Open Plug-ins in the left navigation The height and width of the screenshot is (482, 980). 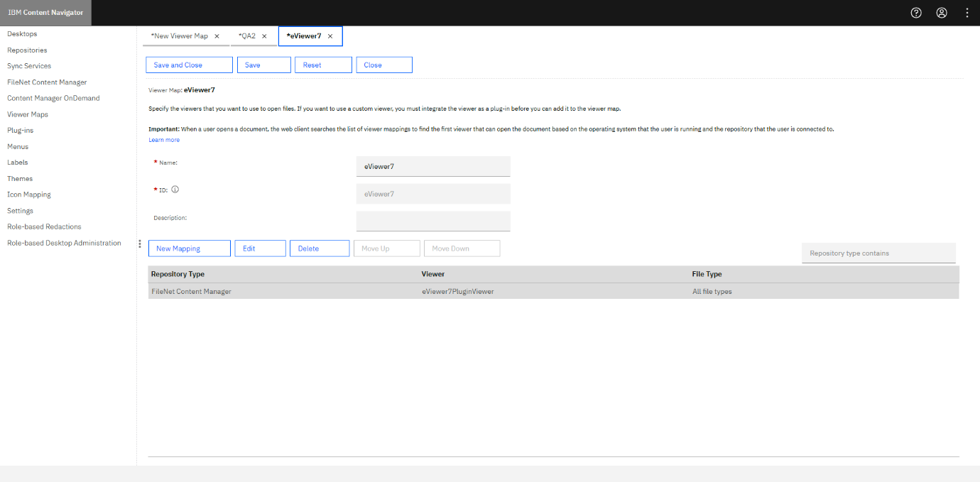[21, 131]
